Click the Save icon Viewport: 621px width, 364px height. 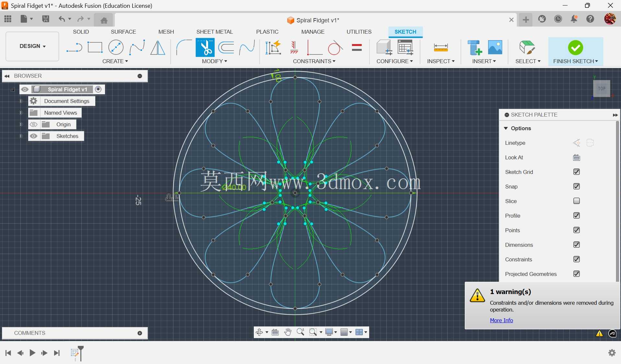(46, 19)
